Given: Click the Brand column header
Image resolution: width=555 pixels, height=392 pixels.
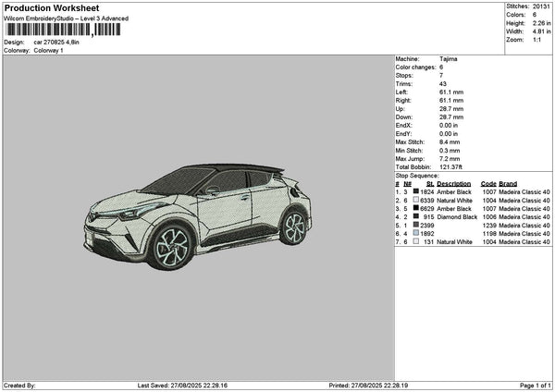Looking at the screenshot, I should 510,183.
